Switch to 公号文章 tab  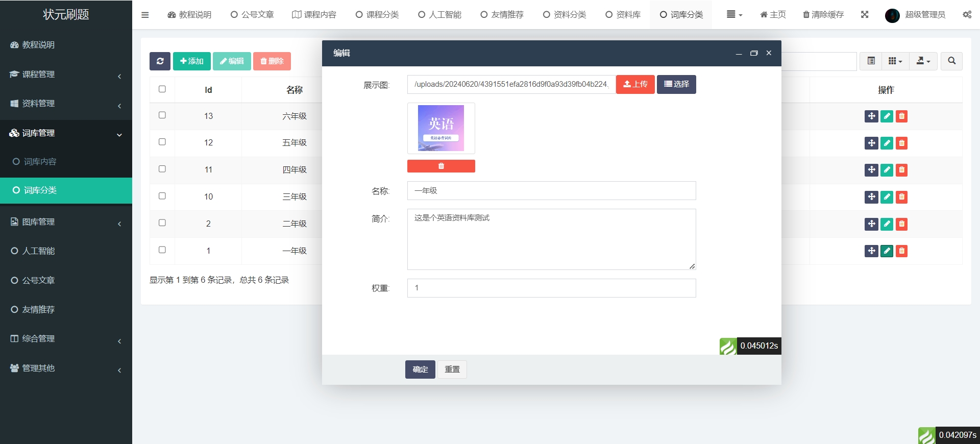click(252, 15)
